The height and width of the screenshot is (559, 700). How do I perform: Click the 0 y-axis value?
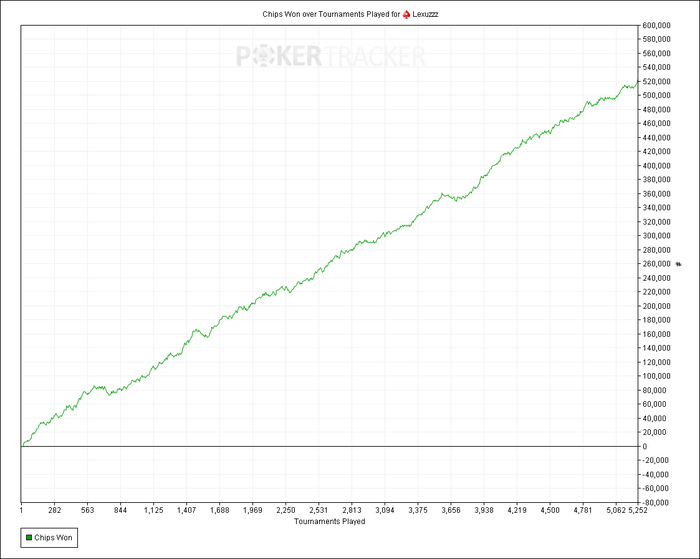point(645,446)
